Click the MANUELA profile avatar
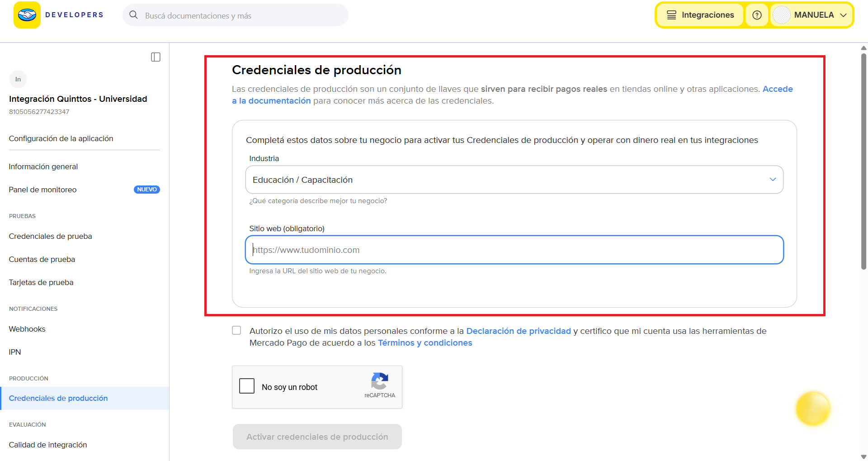 781,15
